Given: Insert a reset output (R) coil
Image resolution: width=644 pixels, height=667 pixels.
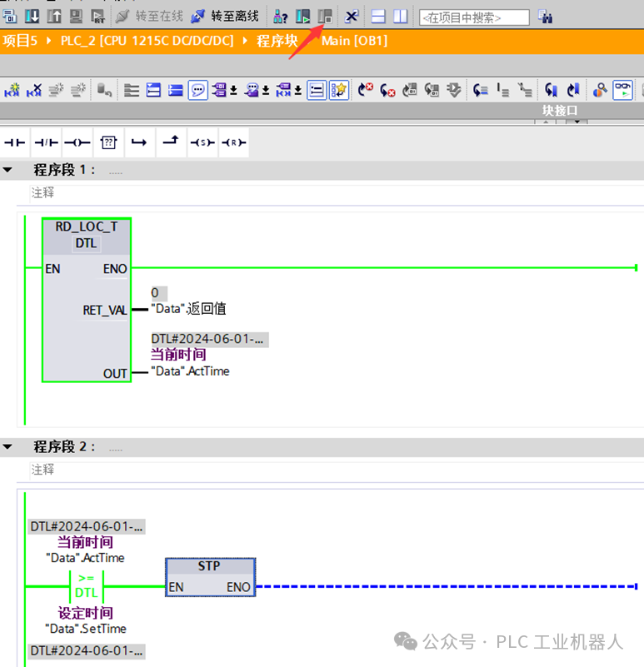Looking at the screenshot, I should click(x=233, y=142).
